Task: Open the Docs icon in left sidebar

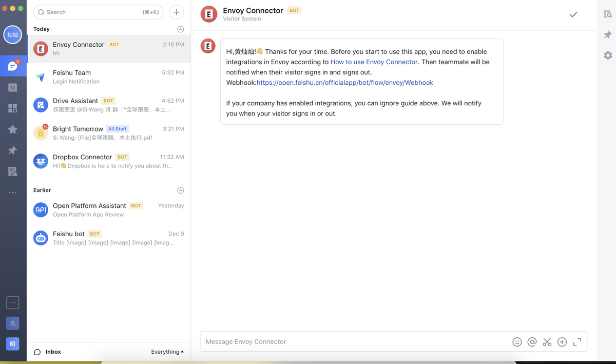Action: 13,171
